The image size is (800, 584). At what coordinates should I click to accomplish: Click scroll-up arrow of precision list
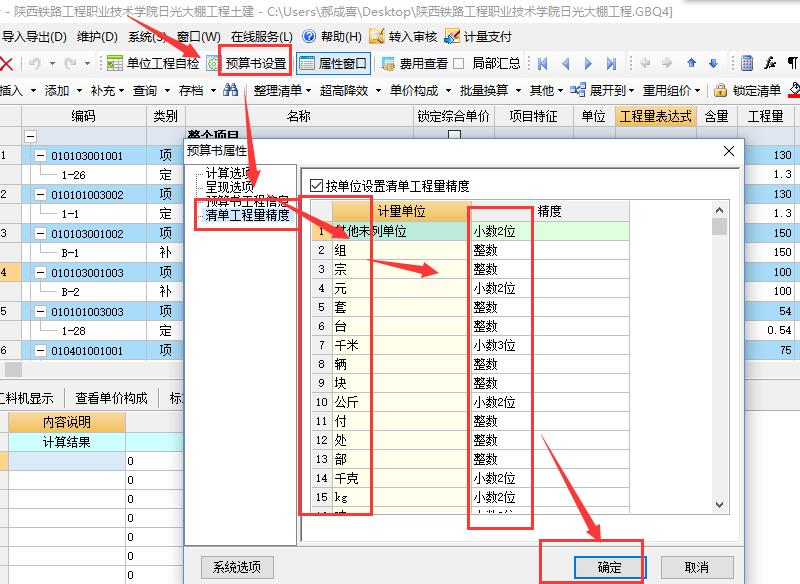point(719,210)
